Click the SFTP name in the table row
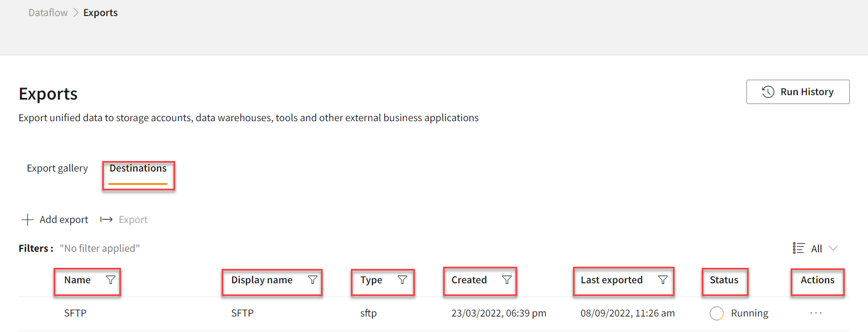The width and height of the screenshot is (868, 332). pos(75,313)
